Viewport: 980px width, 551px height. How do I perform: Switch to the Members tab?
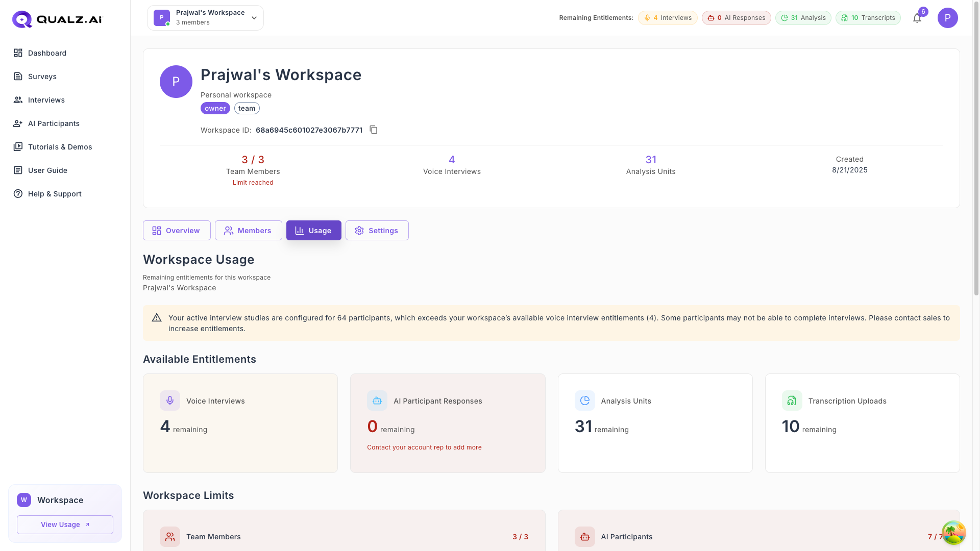(x=249, y=230)
